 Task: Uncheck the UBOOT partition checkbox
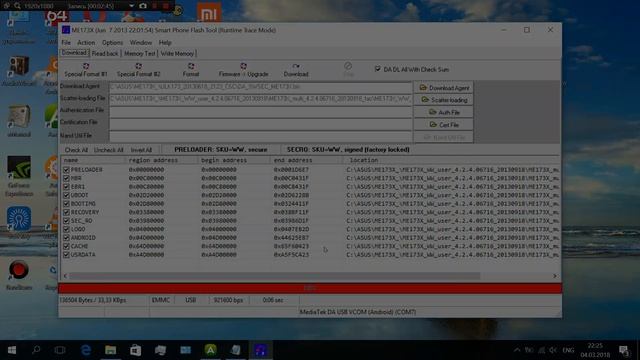click(x=67, y=195)
